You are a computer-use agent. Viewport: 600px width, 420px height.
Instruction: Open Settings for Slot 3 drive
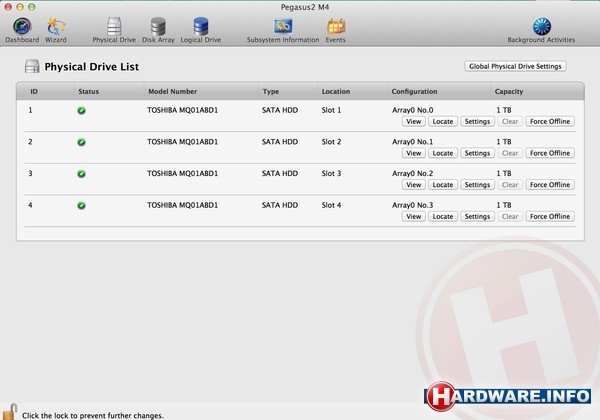coord(477,185)
